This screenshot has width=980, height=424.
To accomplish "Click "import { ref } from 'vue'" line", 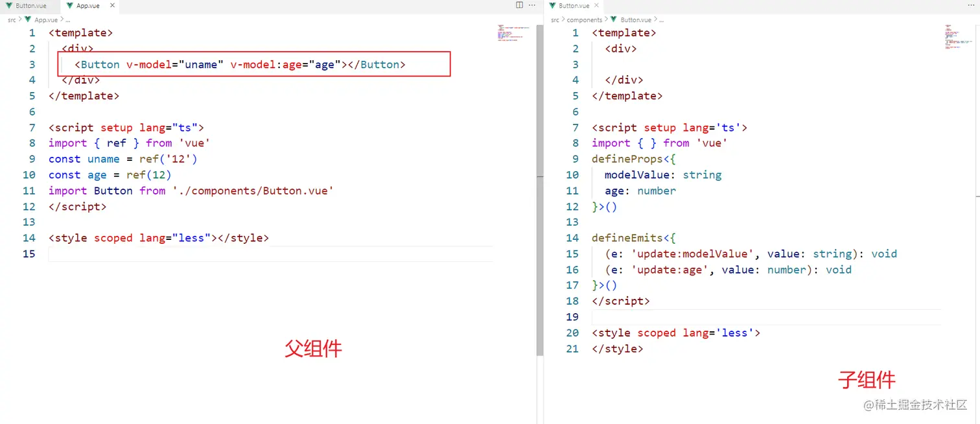I will click(129, 143).
